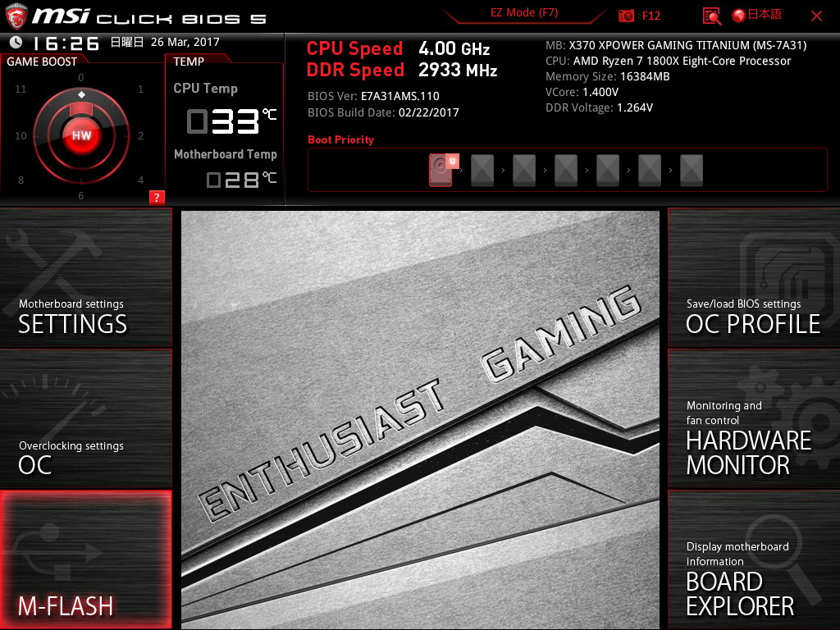
Task: Click the Boot Priority label
Action: point(340,139)
